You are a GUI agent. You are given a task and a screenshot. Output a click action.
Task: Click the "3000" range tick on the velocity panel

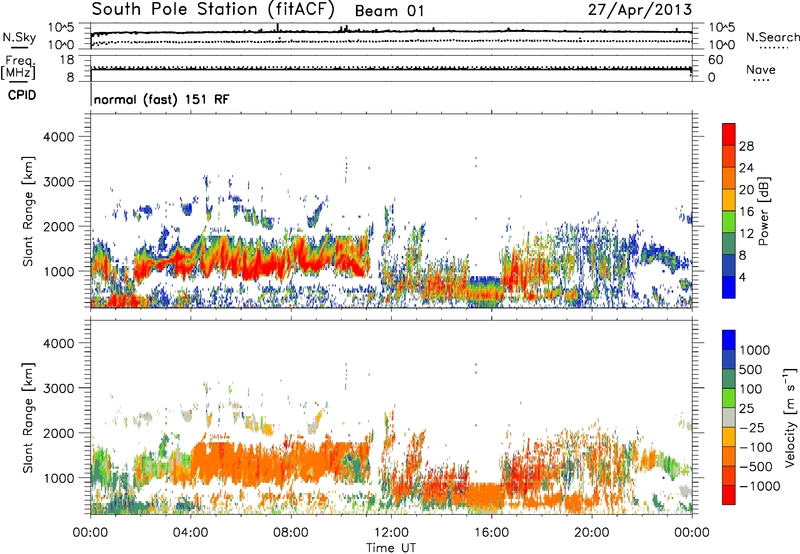coord(58,388)
